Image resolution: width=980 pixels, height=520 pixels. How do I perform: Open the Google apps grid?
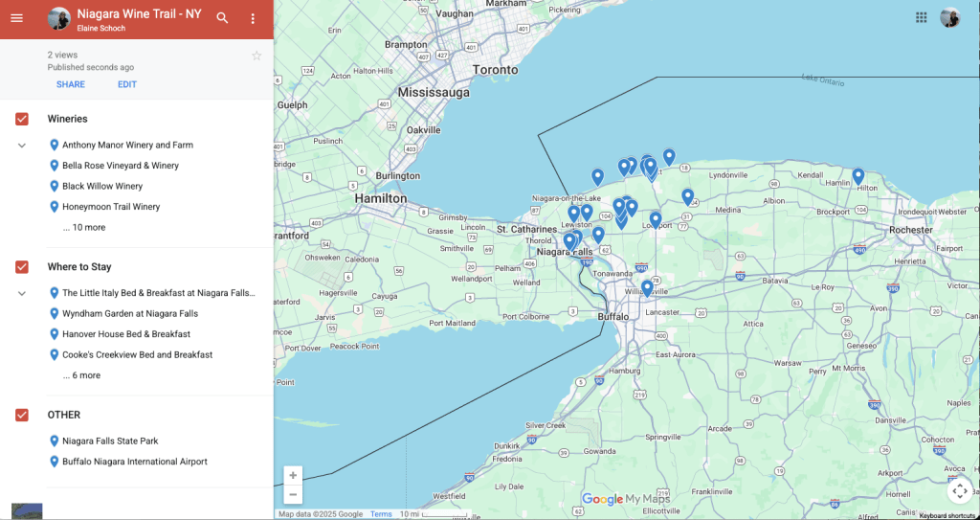tap(922, 17)
